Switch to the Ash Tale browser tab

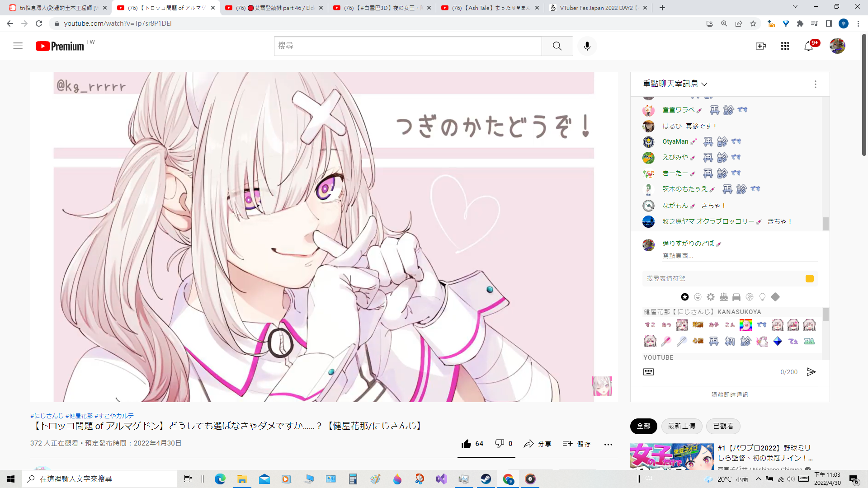(x=490, y=8)
